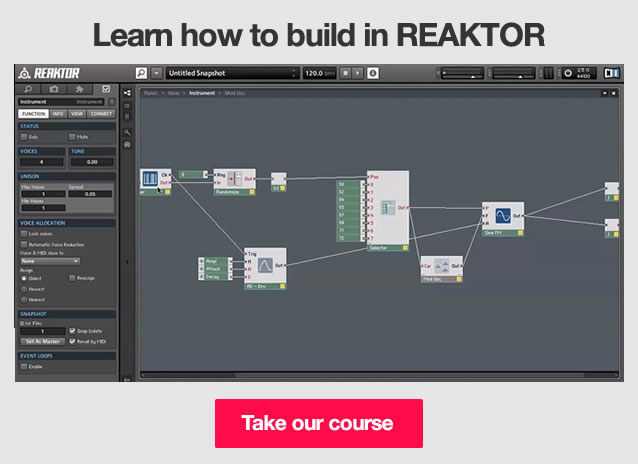Viewport: 638px width, 464px height.
Task: Click the Take our course button
Action: point(319,423)
